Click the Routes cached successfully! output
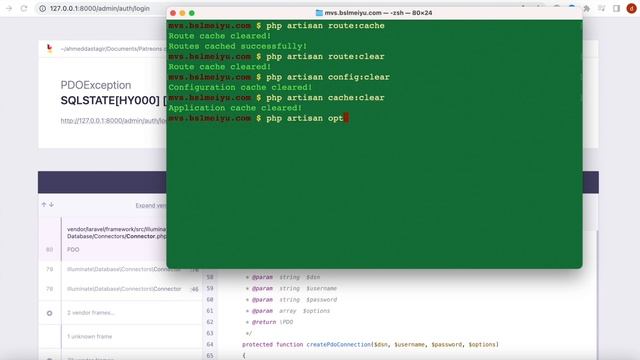 pos(238,47)
